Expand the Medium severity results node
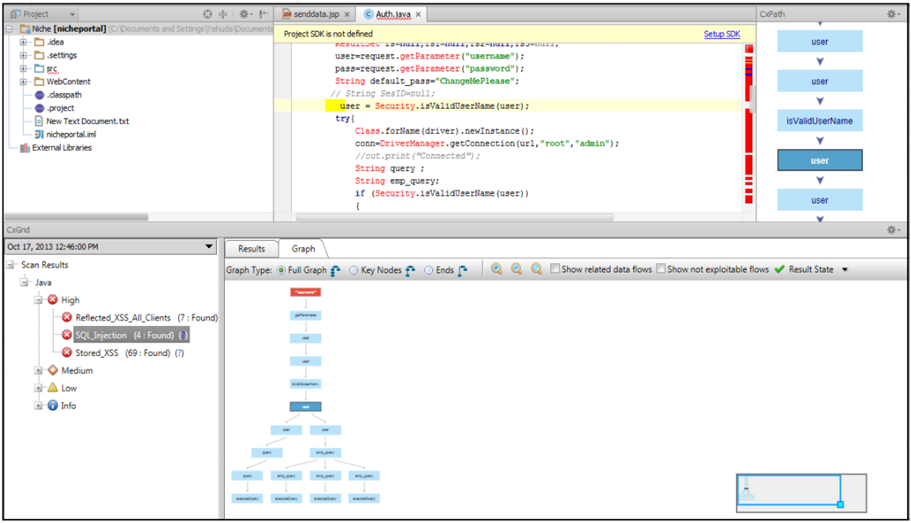 37,371
